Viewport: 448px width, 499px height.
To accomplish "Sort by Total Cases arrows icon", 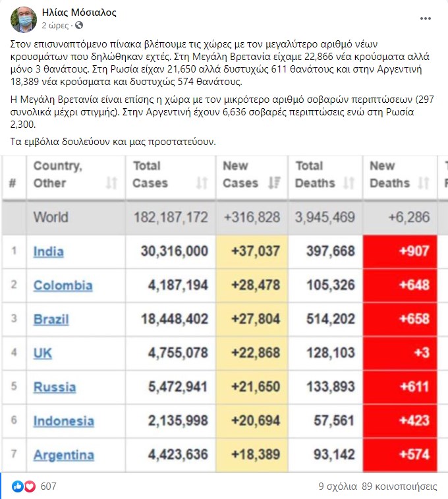I will [x=202, y=183].
